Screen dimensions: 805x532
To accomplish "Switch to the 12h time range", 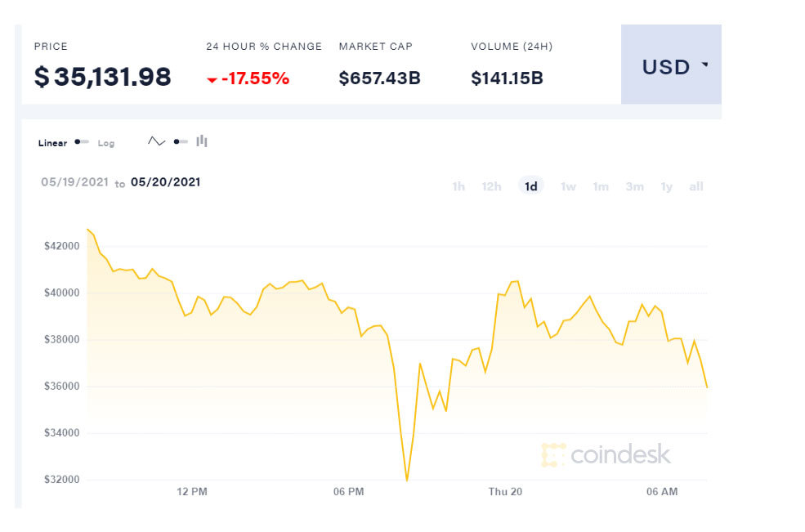I will pos(491,186).
